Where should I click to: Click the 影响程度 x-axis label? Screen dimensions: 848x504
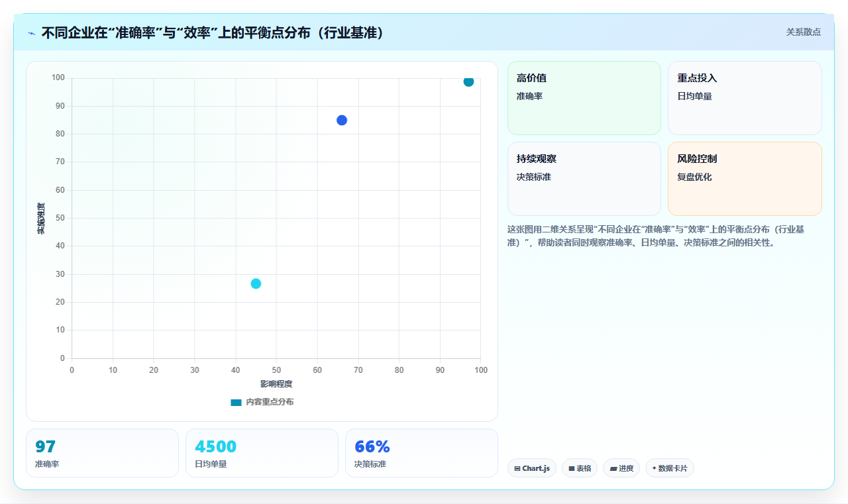[276, 384]
